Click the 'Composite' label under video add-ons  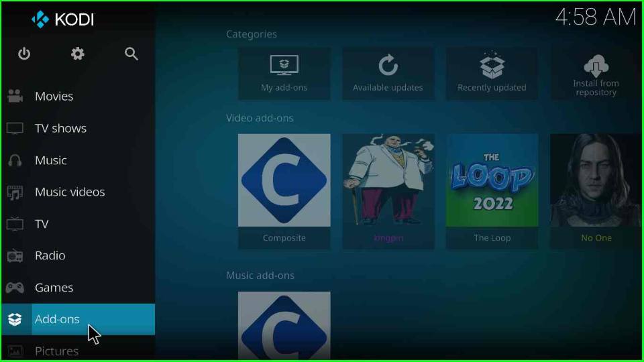284,238
